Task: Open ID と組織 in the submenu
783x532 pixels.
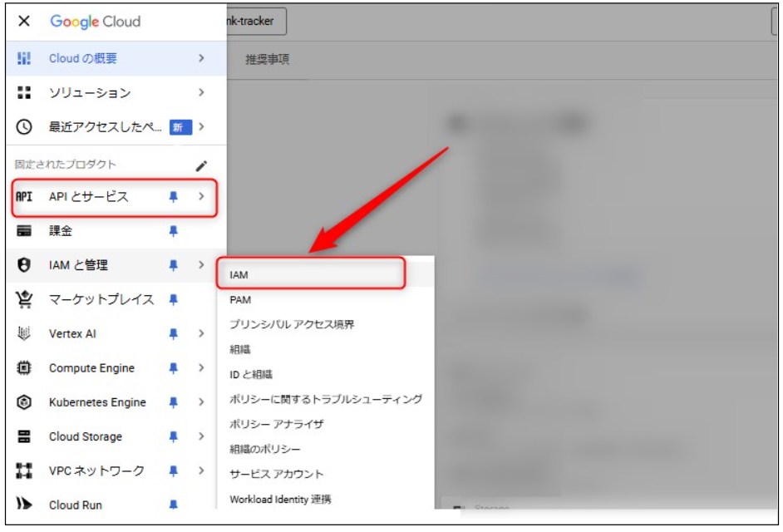Action: point(326,375)
